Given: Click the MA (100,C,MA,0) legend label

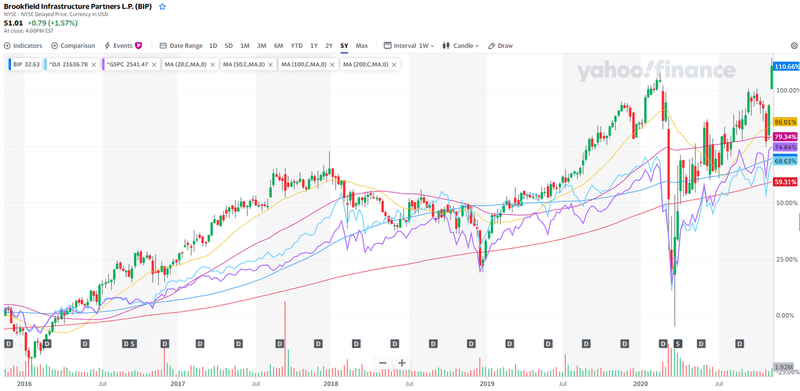Looking at the screenshot, I should [x=305, y=65].
